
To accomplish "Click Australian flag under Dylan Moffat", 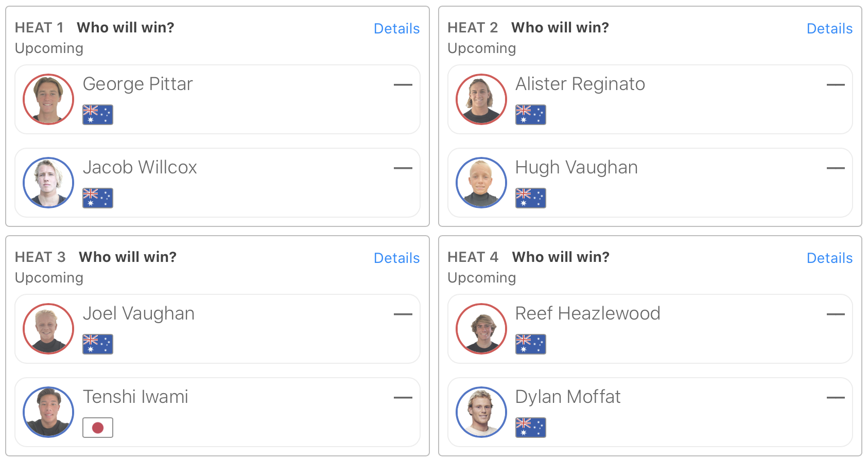I will (x=531, y=428).
